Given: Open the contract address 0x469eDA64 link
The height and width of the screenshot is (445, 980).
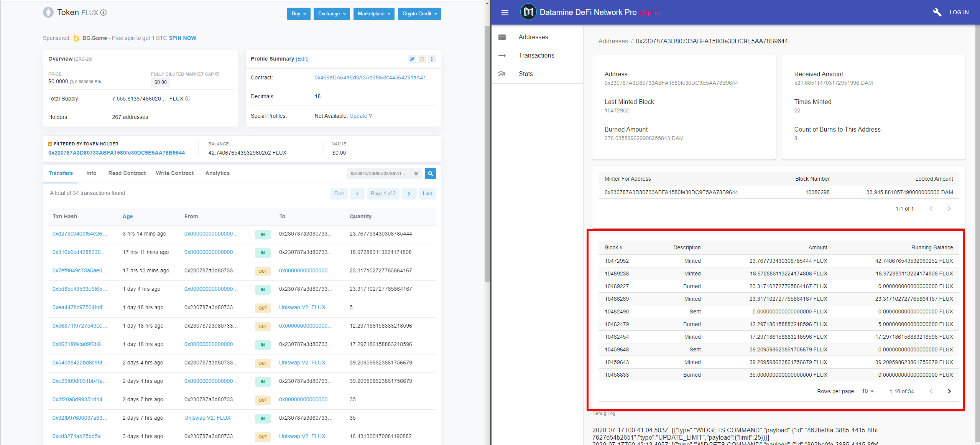Looking at the screenshot, I should point(373,77).
